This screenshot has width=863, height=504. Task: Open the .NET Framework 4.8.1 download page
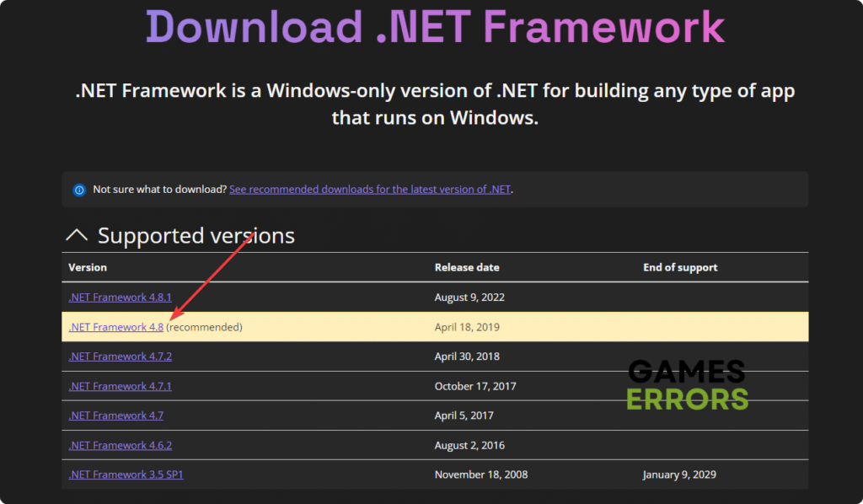tap(120, 297)
